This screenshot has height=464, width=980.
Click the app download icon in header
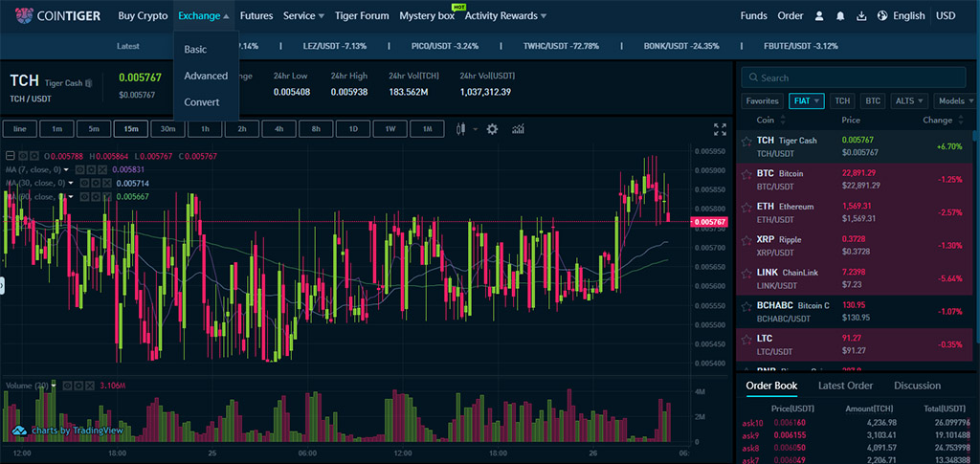point(861,16)
